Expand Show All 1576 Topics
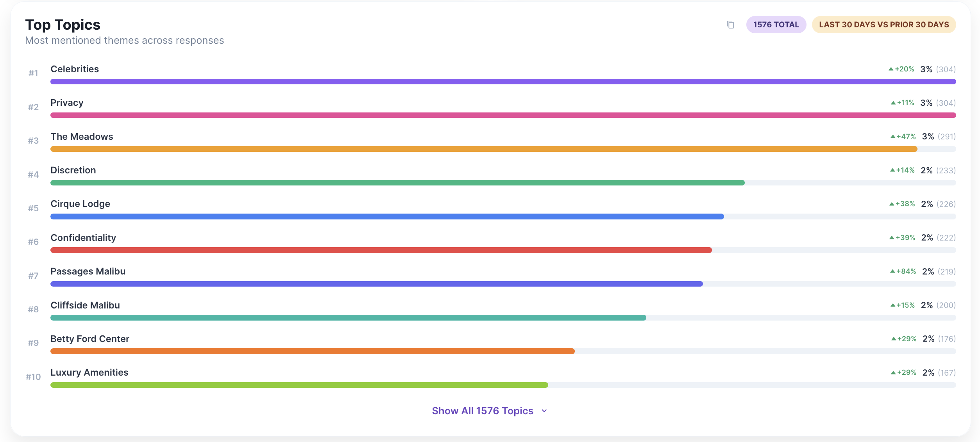 (482, 411)
